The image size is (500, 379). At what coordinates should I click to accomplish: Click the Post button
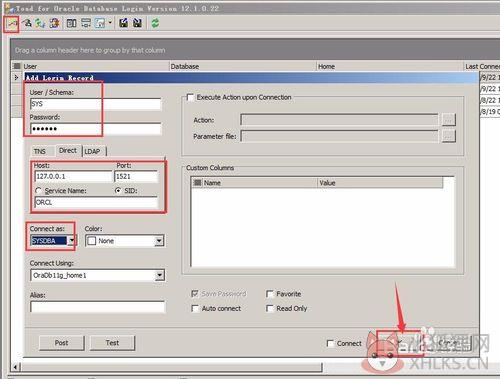(x=62, y=343)
